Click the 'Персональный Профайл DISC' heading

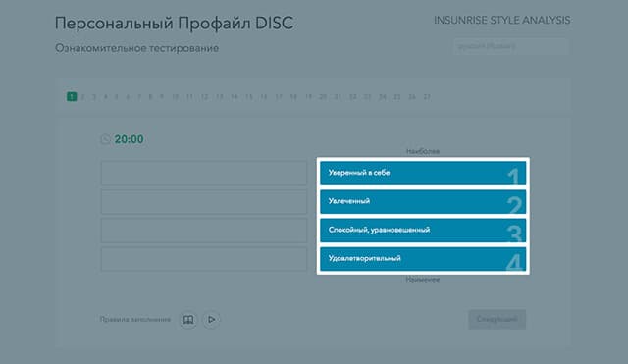coord(175,23)
